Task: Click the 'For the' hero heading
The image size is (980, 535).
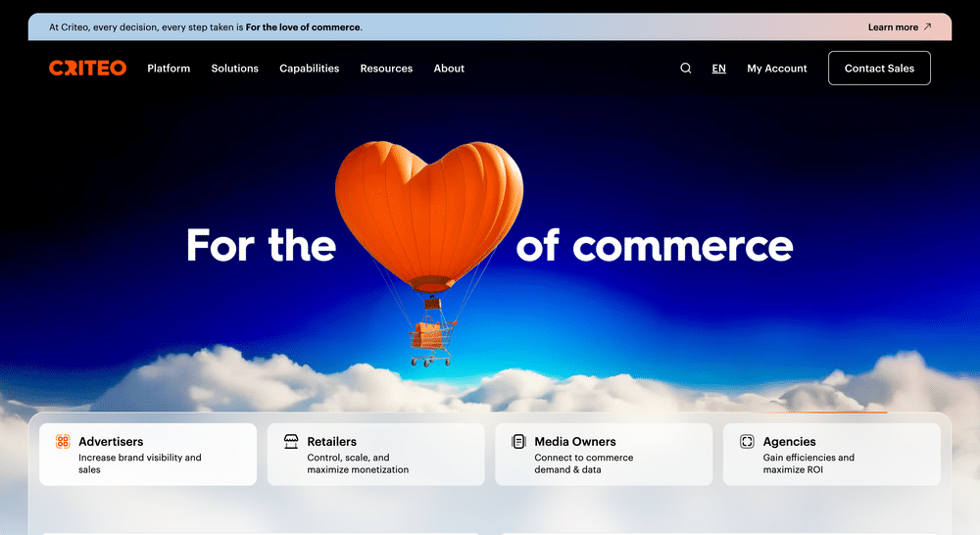Action: (262, 245)
